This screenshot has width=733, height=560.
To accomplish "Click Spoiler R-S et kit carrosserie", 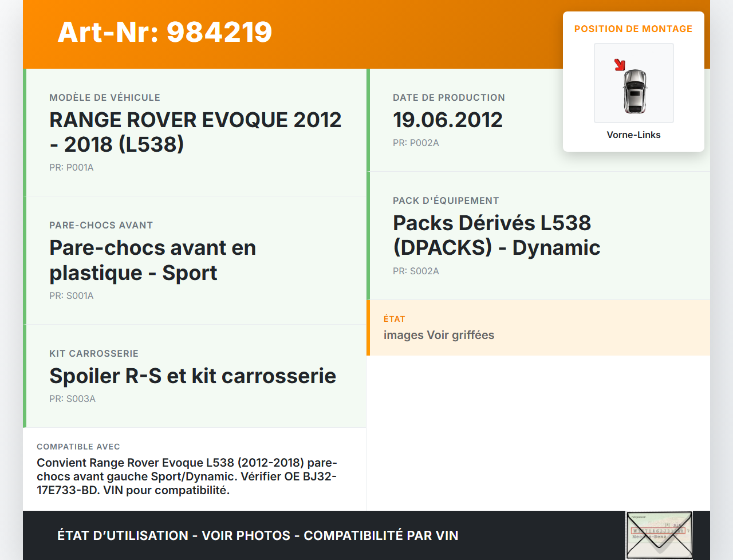I will tap(192, 376).
